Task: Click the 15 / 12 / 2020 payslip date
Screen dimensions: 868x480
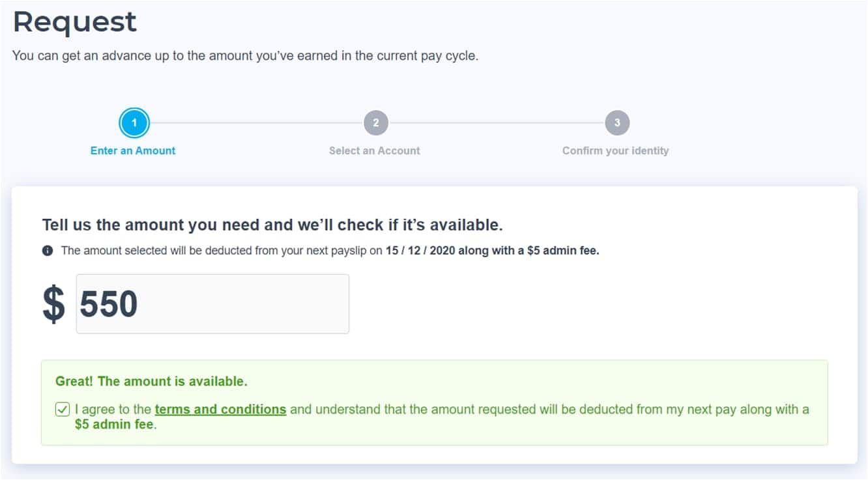Action: (x=420, y=251)
